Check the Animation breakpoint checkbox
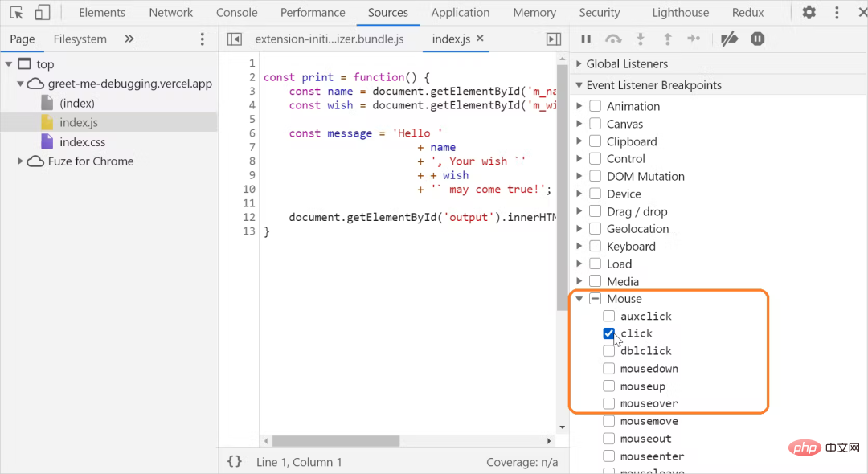Screen dimensions: 868x474 click(x=595, y=106)
